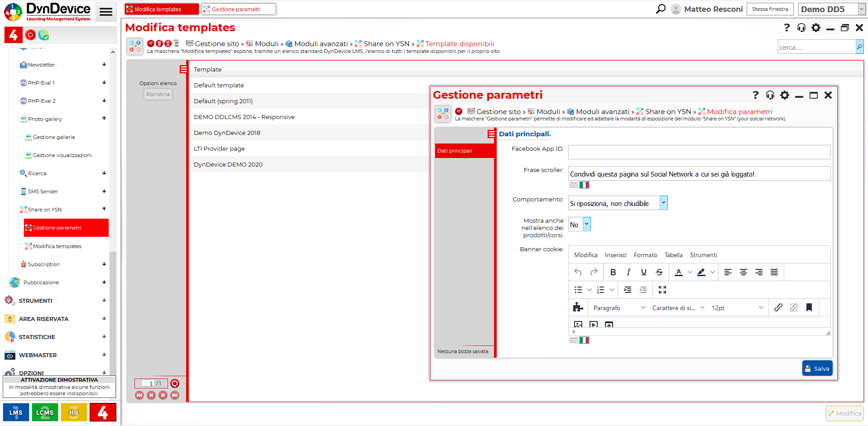Open the Formato menu in the editor

point(645,255)
